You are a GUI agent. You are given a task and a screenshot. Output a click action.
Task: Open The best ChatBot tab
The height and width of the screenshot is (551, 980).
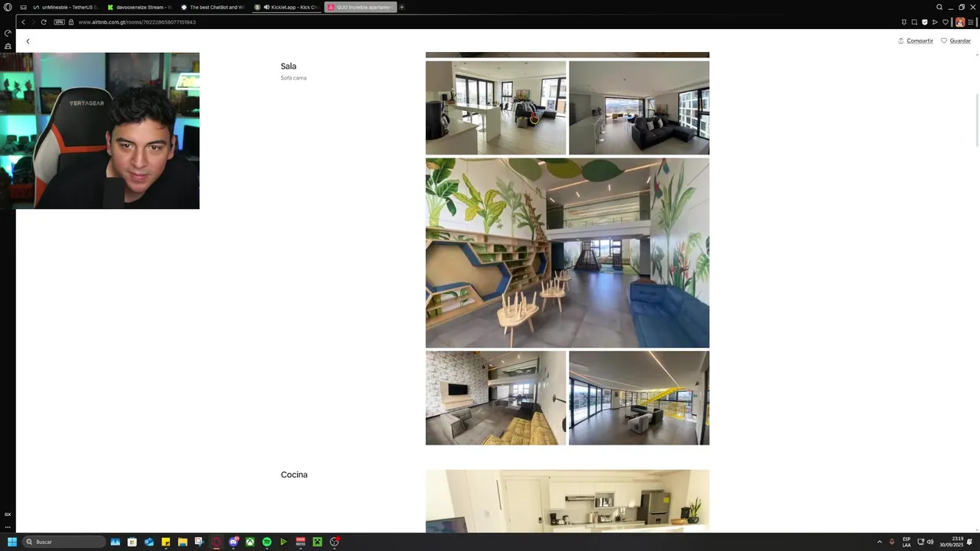pyautogui.click(x=212, y=7)
